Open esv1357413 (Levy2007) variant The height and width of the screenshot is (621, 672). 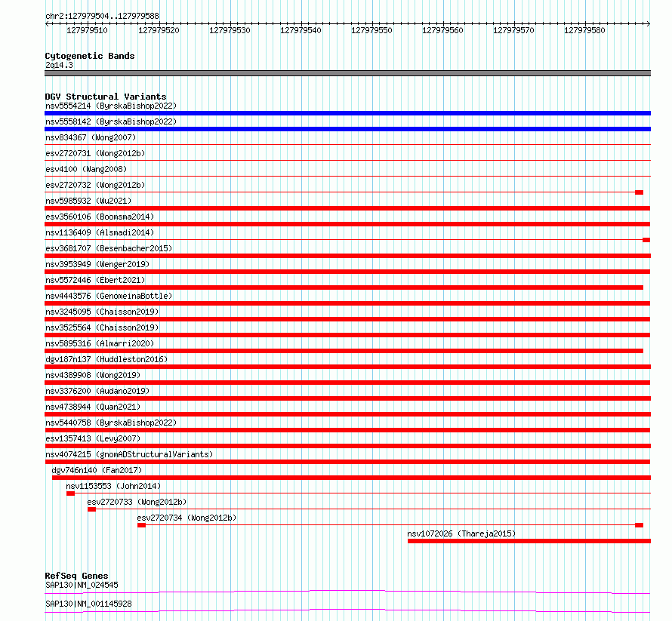93,438
